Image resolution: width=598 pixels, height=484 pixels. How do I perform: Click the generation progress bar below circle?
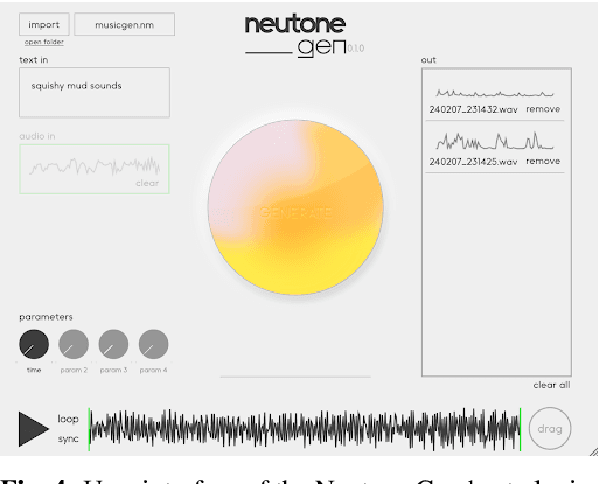click(295, 376)
